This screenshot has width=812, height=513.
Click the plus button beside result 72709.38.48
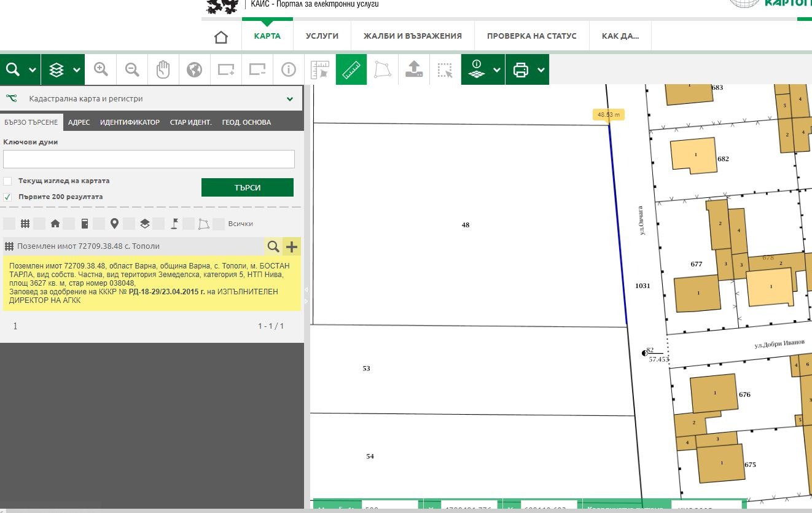click(x=292, y=247)
